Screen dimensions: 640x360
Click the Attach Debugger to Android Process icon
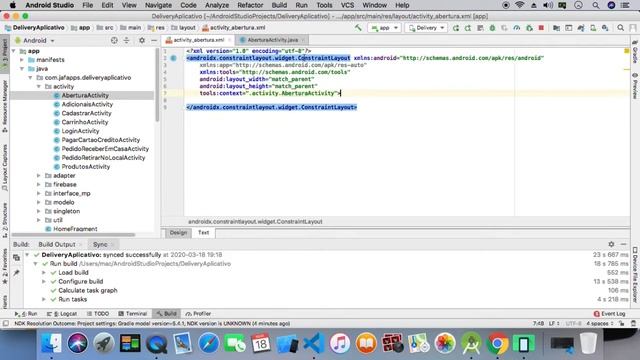click(529, 28)
